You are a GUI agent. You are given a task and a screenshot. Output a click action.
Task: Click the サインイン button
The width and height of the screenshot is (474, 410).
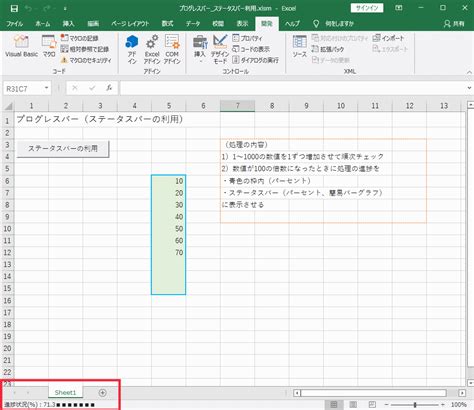point(367,8)
